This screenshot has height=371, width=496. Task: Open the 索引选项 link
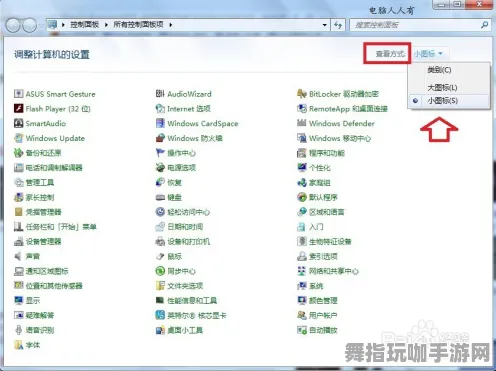tap(323, 256)
